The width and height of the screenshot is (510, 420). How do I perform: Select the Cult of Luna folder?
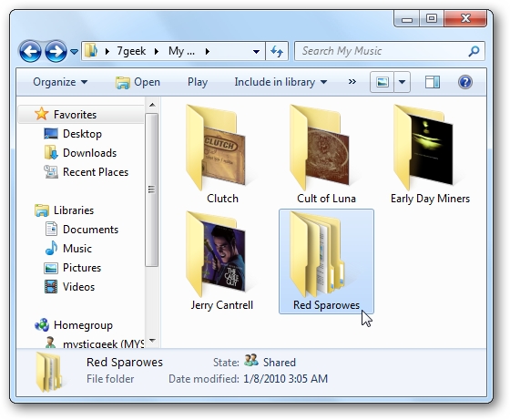[x=326, y=154]
